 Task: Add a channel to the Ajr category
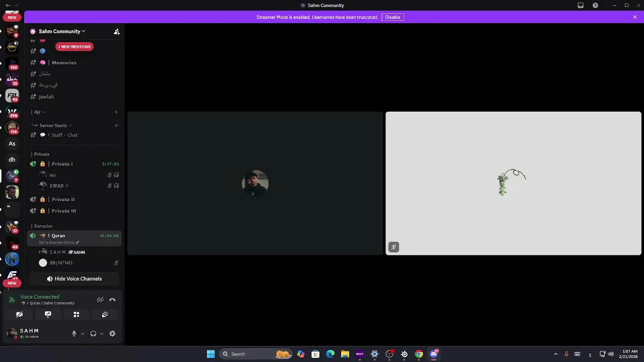116,112
